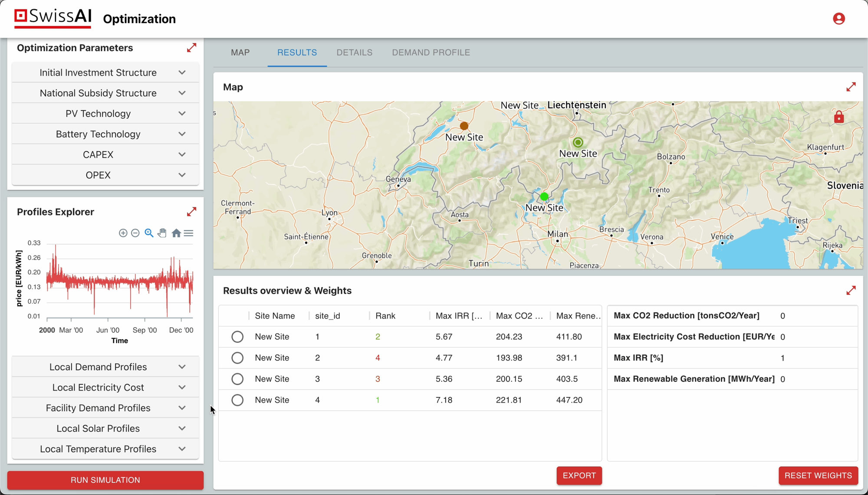Reset chart view with the home icon
The image size is (868, 495).
point(176,233)
